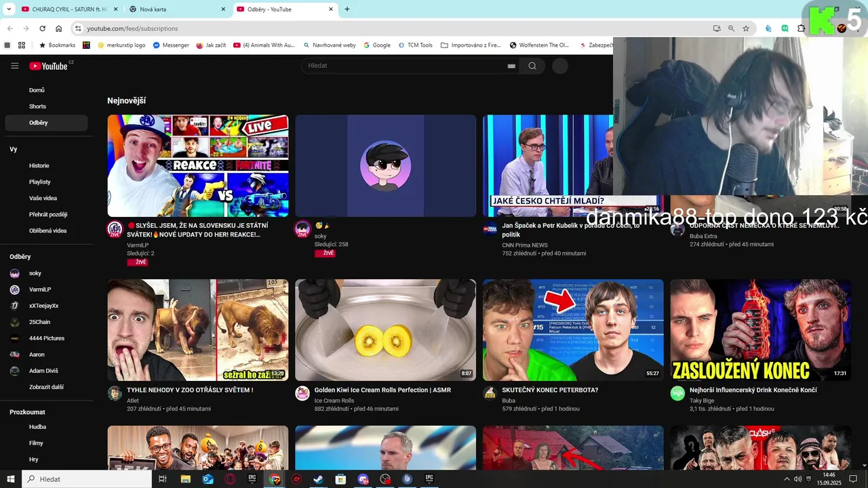
Task: Open Ice Cream Rolls channel avatar
Action: pos(302,394)
